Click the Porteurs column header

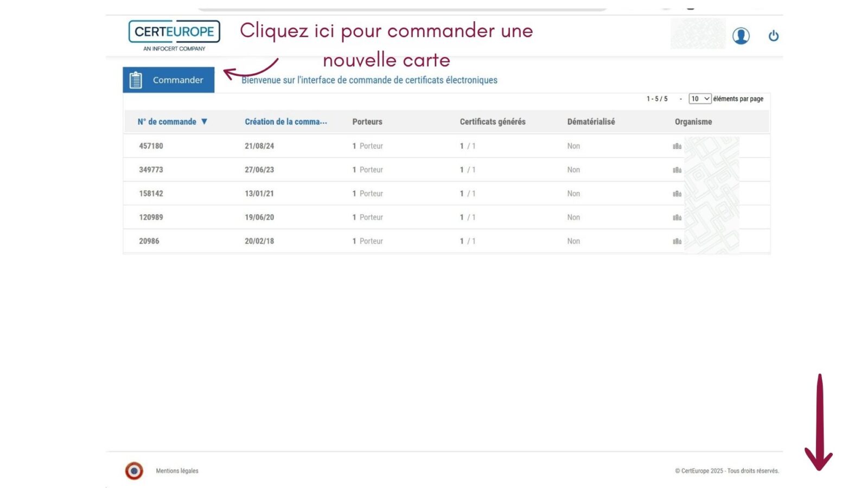pos(367,121)
